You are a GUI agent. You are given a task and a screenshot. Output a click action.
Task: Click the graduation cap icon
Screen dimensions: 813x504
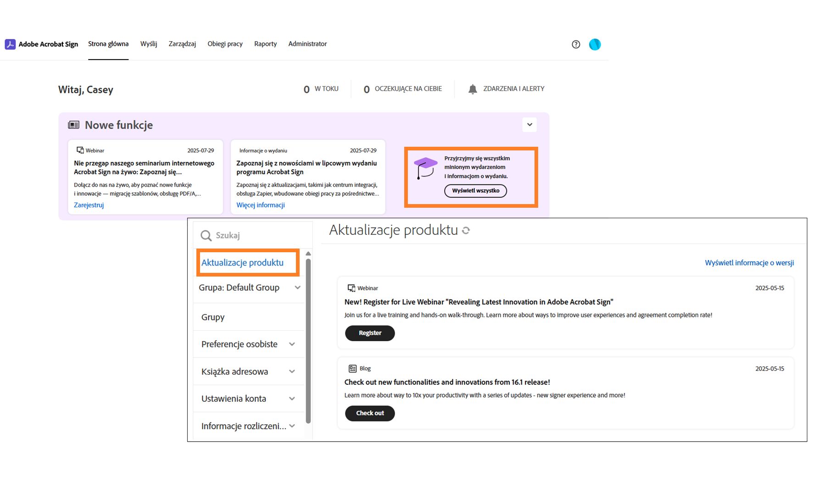[x=425, y=168]
